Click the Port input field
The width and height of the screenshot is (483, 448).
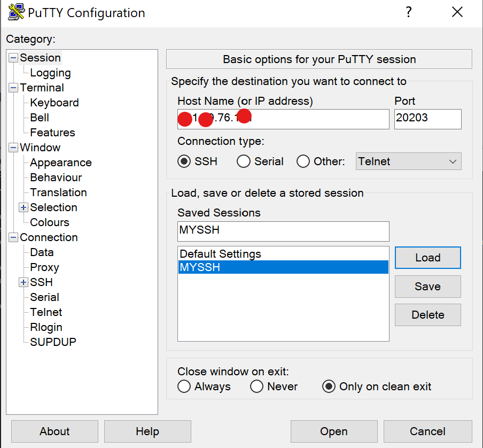pyautogui.click(x=428, y=119)
